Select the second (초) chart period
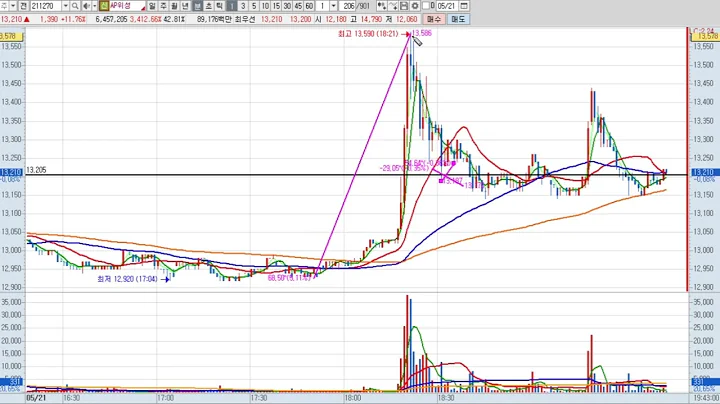The width and height of the screenshot is (720, 404). pyautogui.click(x=208, y=6)
